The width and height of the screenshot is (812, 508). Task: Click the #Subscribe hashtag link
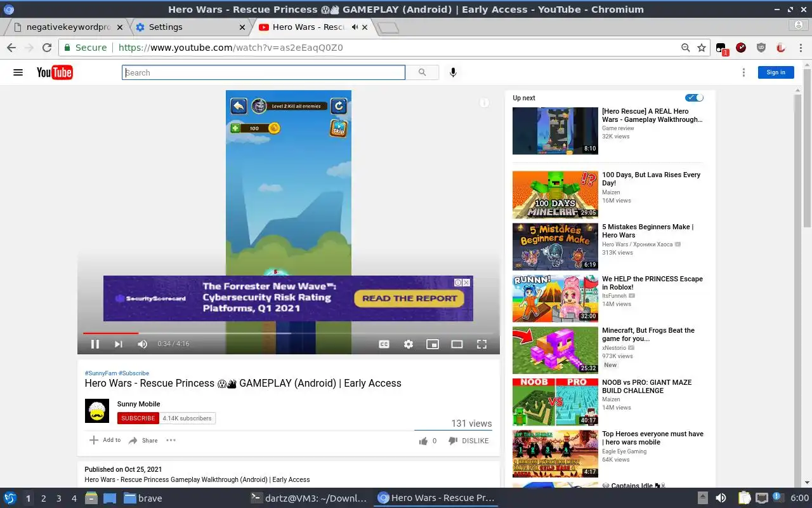coord(134,373)
